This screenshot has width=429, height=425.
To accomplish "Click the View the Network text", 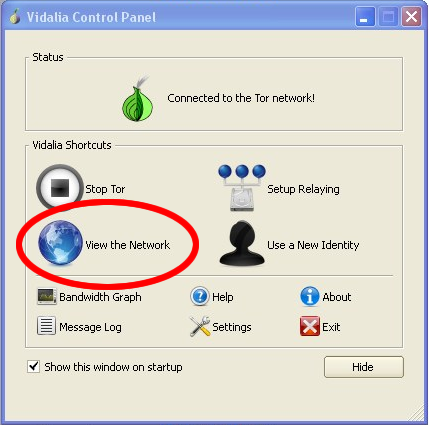I will pyautogui.click(x=127, y=245).
